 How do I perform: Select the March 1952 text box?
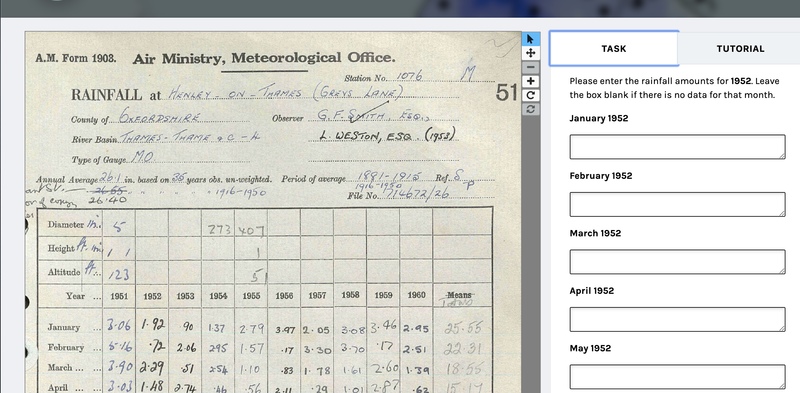[677, 262]
